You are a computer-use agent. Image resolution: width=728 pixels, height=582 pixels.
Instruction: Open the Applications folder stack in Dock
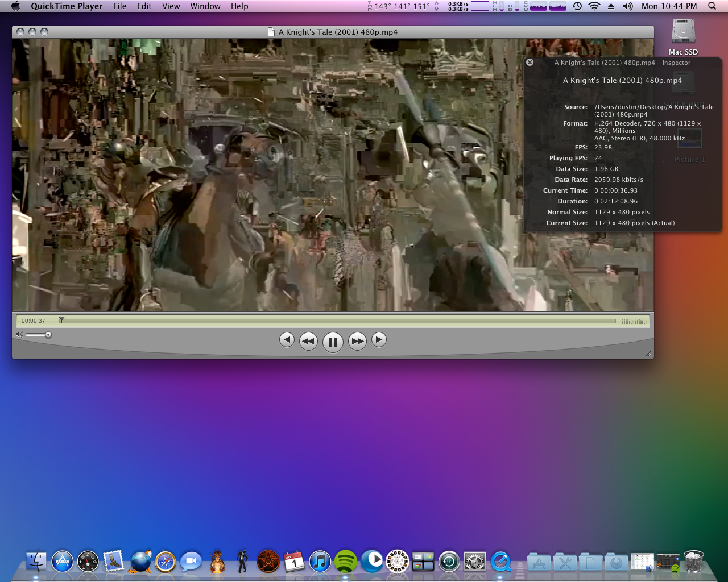(x=539, y=563)
